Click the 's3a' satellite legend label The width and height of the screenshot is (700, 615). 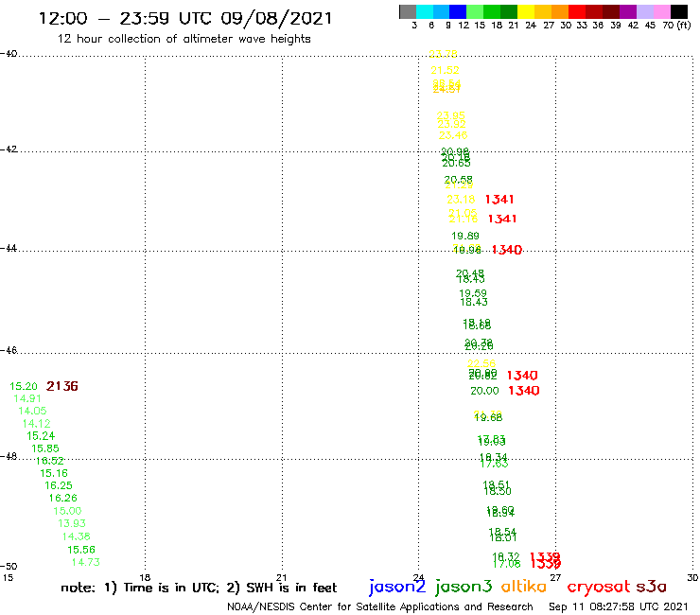pyautogui.click(x=651, y=587)
